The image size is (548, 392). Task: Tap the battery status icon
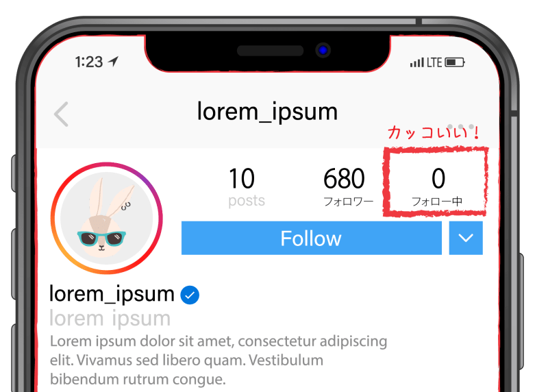tap(455, 62)
